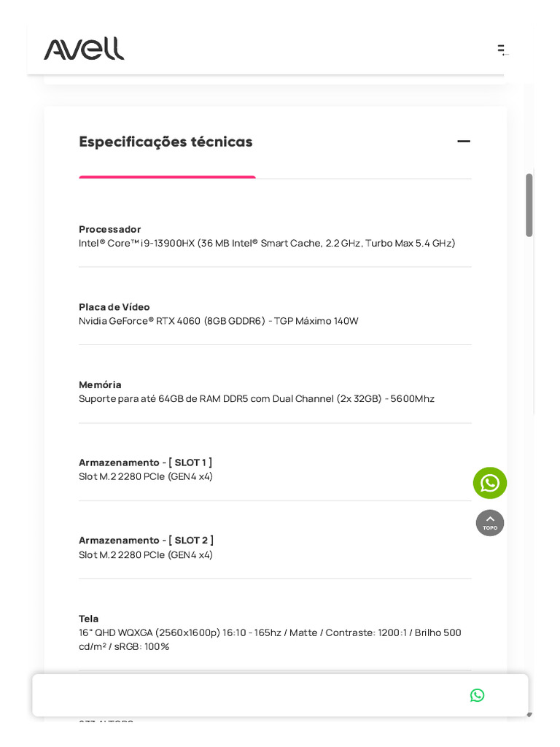
Task: Click the Processador spec label
Action: click(x=109, y=229)
